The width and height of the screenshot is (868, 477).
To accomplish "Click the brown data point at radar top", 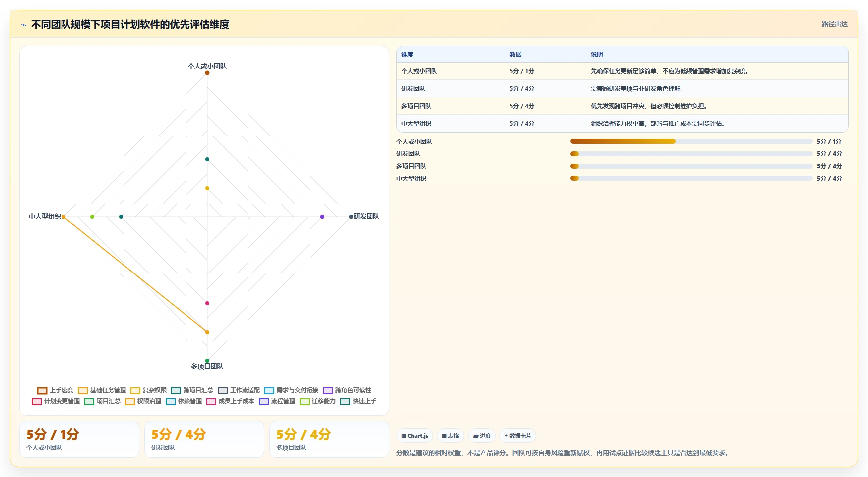I will click(x=207, y=73).
